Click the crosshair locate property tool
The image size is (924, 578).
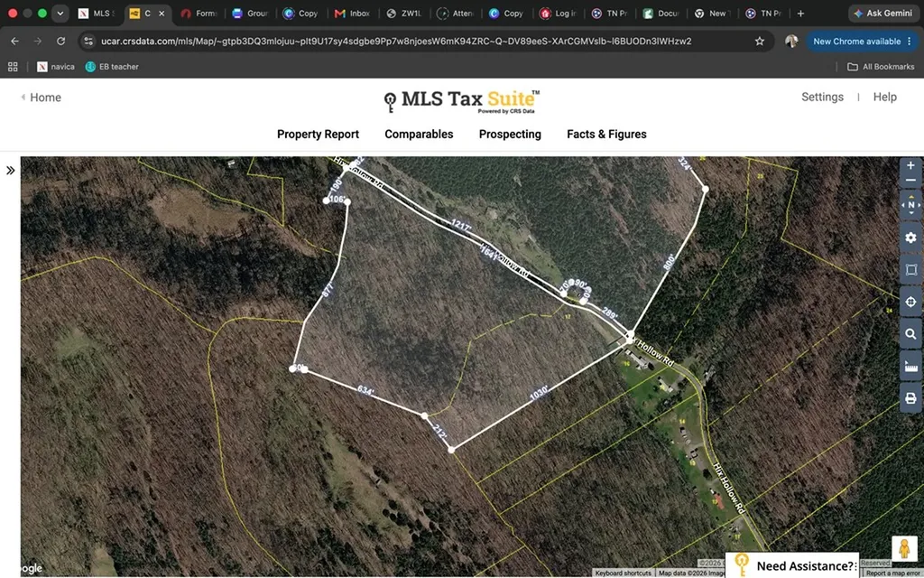910,302
